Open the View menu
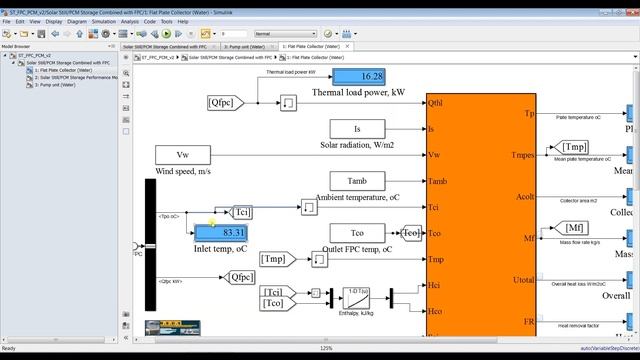Image resolution: width=640 pixels, height=360 pixels. (x=35, y=22)
